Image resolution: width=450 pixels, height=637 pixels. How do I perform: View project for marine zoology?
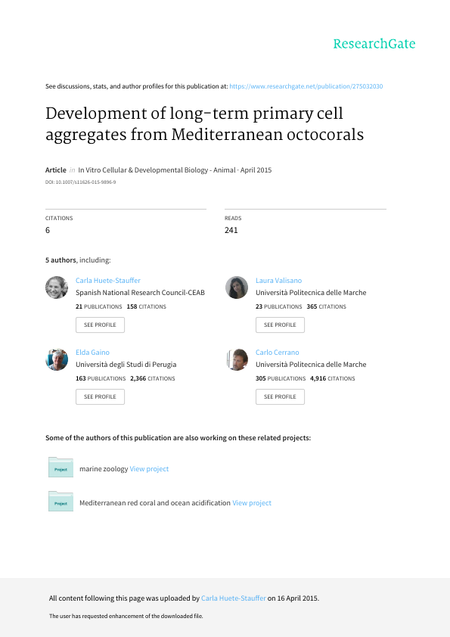pos(149,469)
